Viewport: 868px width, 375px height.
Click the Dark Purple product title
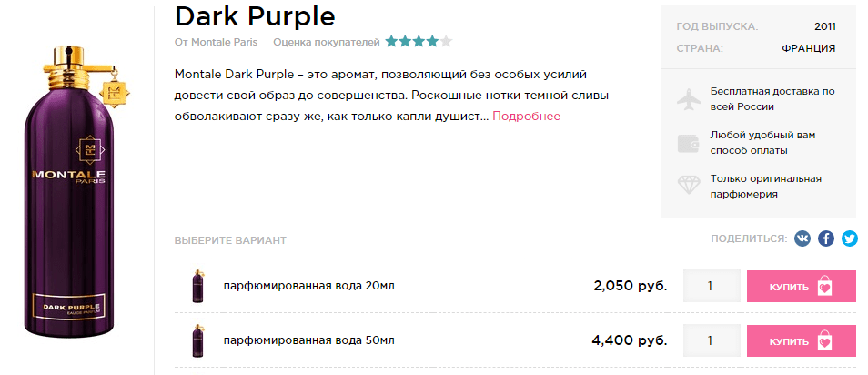click(x=255, y=16)
